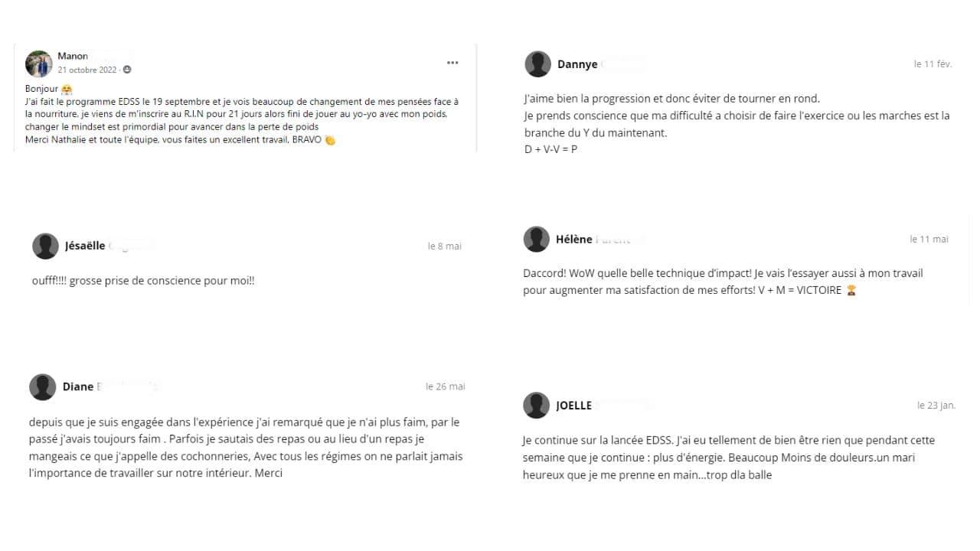Click Jésaëlle's avatar icon
This screenshot has height=551, width=980.
[x=46, y=246]
